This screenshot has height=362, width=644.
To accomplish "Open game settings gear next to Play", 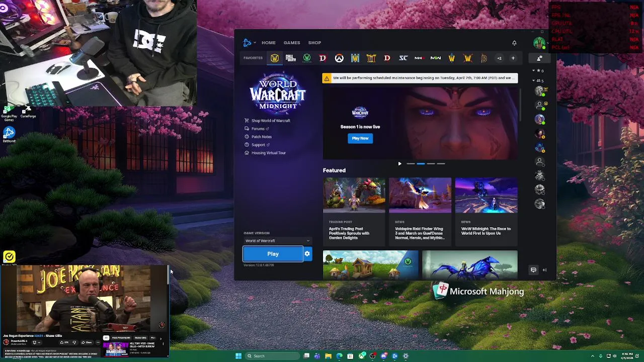I will click(307, 254).
